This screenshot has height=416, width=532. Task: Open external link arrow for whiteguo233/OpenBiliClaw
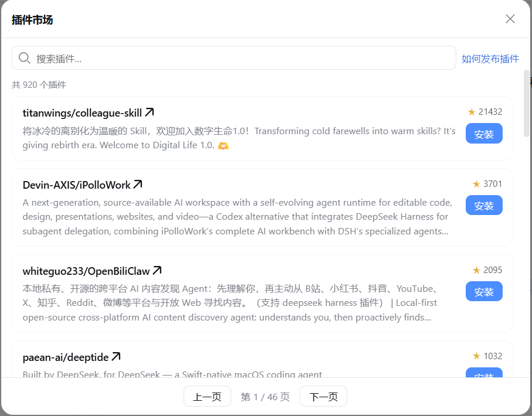157,271
